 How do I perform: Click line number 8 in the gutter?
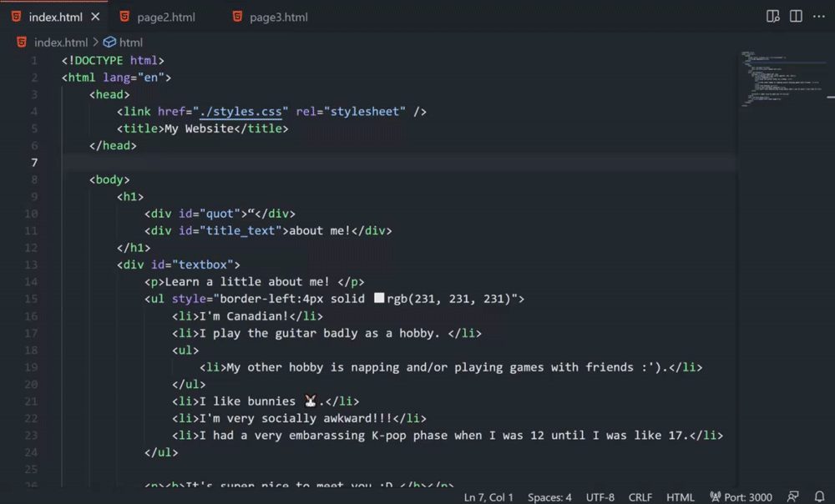pyautogui.click(x=34, y=180)
